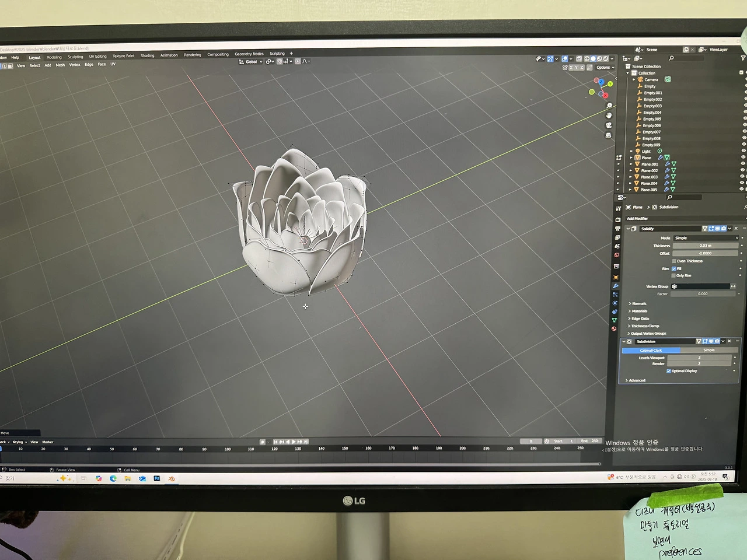Image resolution: width=747 pixels, height=560 pixels.
Task: Open the Particles properties tab icon
Action: [x=615, y=295]
